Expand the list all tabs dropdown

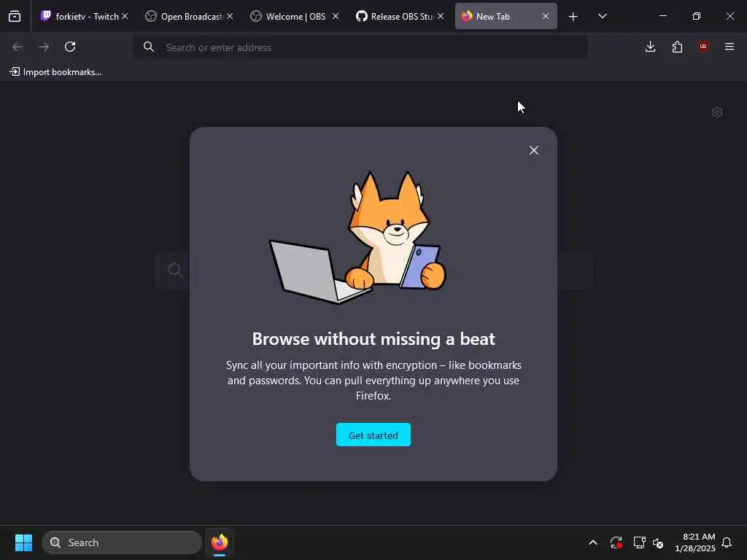point(602,16)
